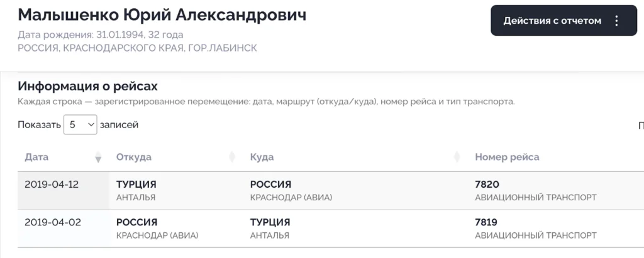This screenshot has width=644, height=258.
Task: Select the 2019-04-12 date cell
Action: tap(52, 185)
